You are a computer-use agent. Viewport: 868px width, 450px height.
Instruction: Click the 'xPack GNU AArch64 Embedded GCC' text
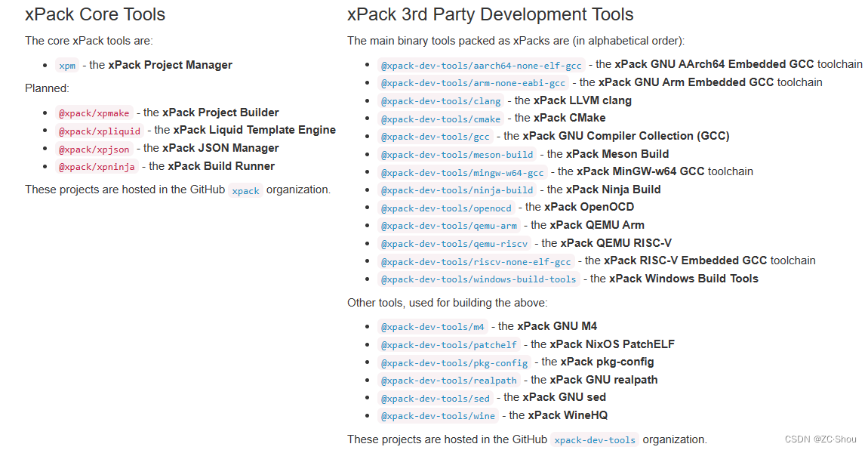pos(714,64)
